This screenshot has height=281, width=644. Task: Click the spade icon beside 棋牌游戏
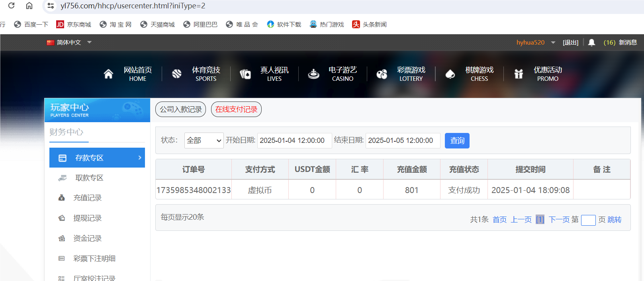point(450,74)
